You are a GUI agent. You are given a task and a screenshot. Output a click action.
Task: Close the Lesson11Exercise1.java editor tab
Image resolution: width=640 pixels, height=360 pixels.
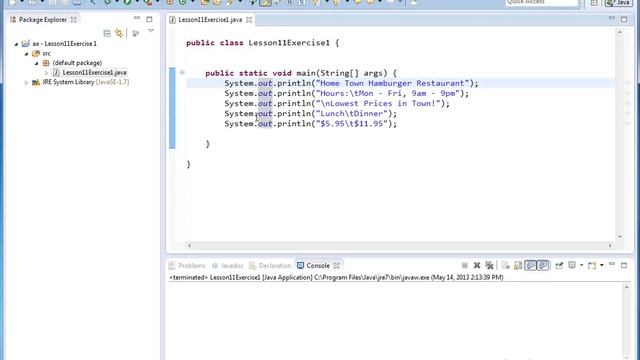click(249, 20)
